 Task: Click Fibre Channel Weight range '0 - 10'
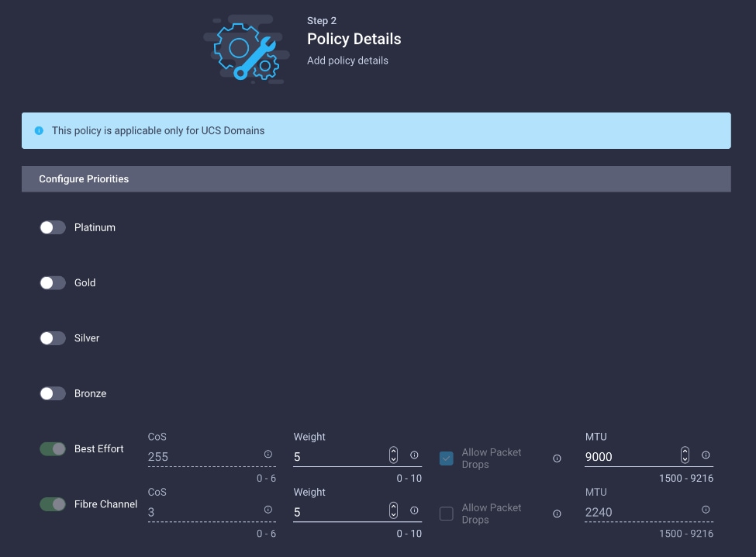(409, 534)
